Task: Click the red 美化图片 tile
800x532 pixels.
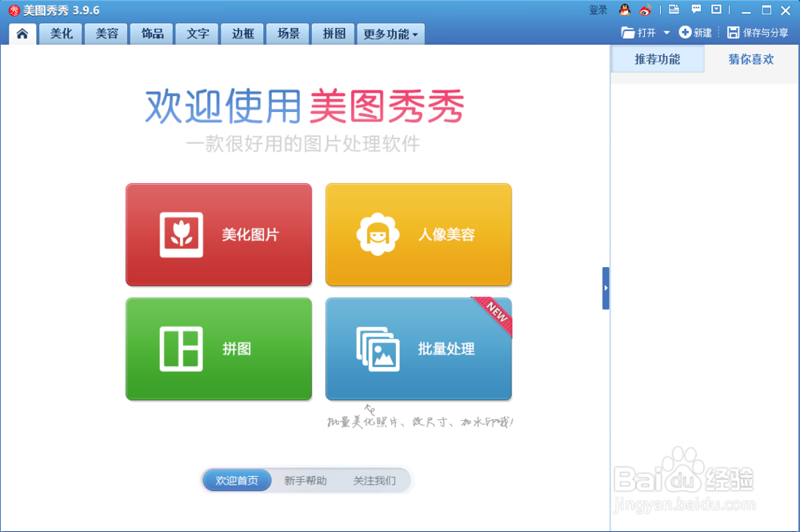Action: coord(219,234)
